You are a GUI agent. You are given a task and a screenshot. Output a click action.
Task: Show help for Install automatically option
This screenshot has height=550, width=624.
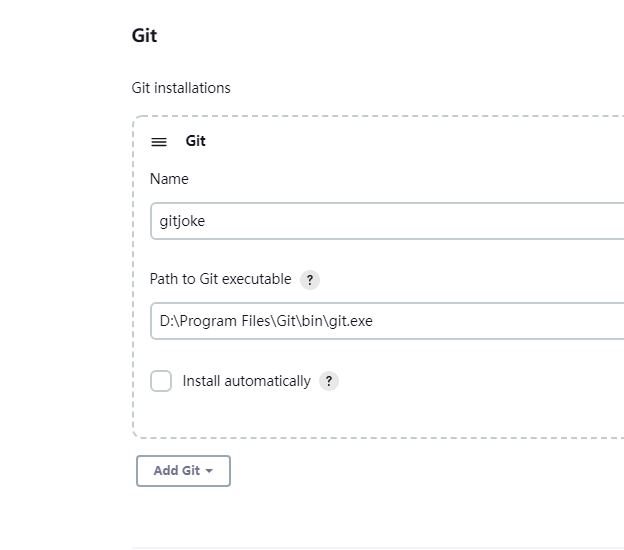pos(329,381)
